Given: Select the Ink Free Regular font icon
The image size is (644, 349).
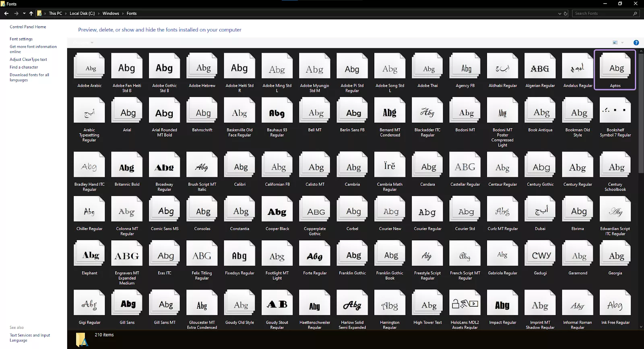Looking at the screenshot, I should click(x=615, y=303).
